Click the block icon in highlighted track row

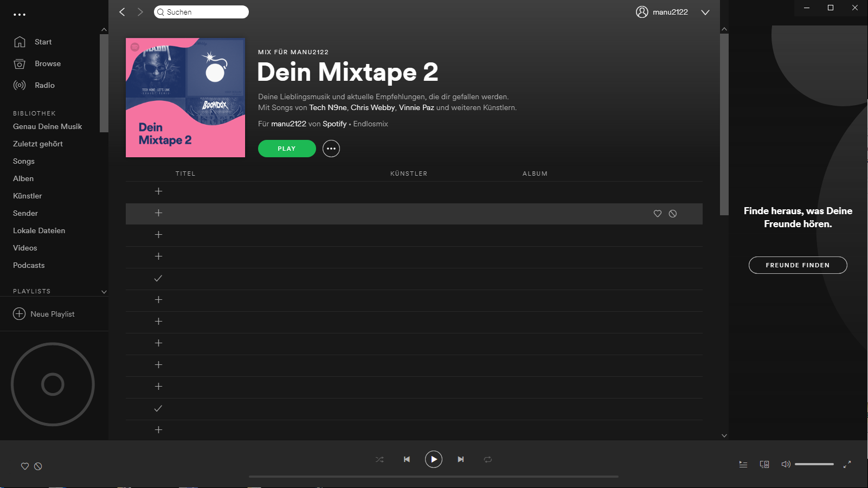click(x=673, y=214)
